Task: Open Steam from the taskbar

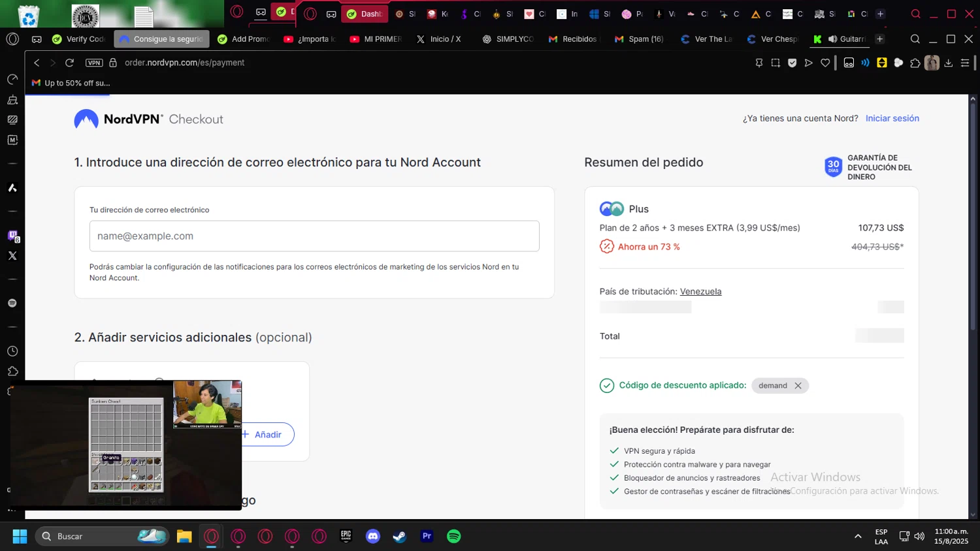Action: [x=400, y=537]
